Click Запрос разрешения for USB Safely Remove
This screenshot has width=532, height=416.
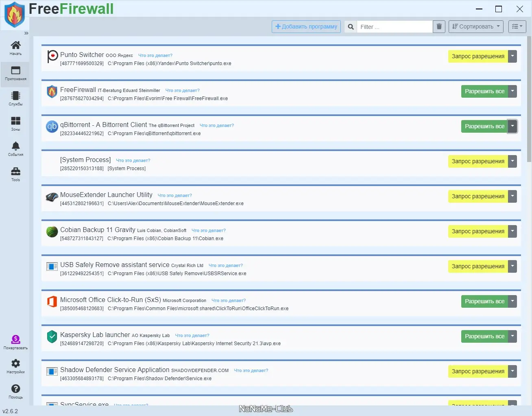[478, 267]
